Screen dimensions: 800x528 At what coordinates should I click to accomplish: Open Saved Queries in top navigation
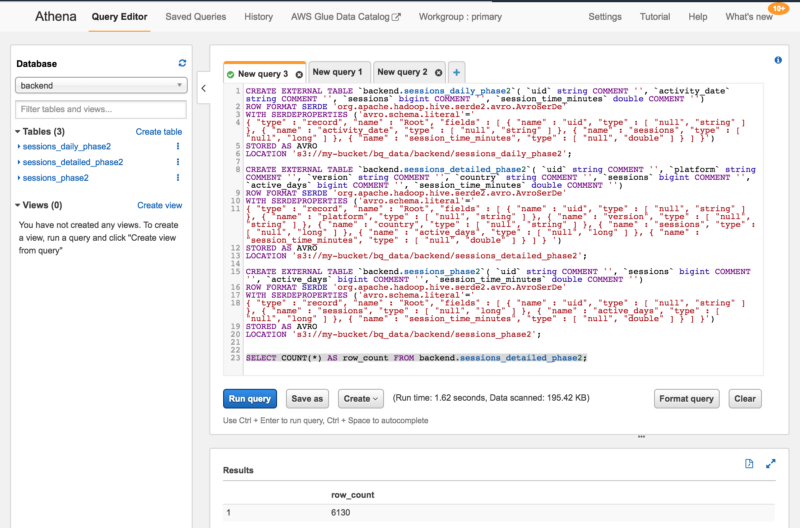[194, 17]
